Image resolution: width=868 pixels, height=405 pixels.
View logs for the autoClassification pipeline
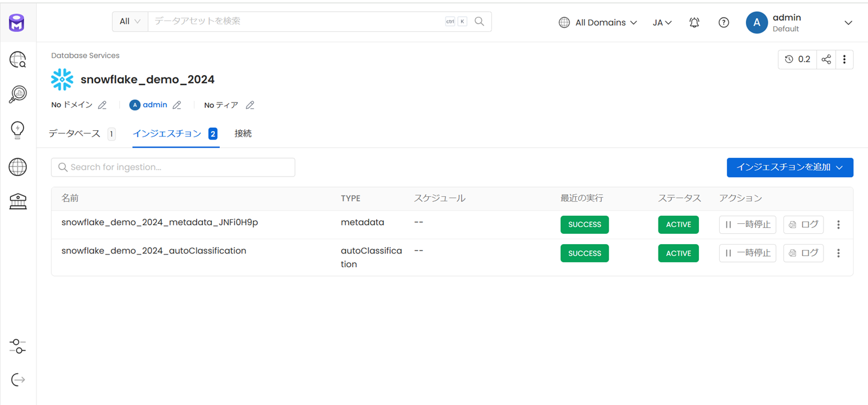803,253
